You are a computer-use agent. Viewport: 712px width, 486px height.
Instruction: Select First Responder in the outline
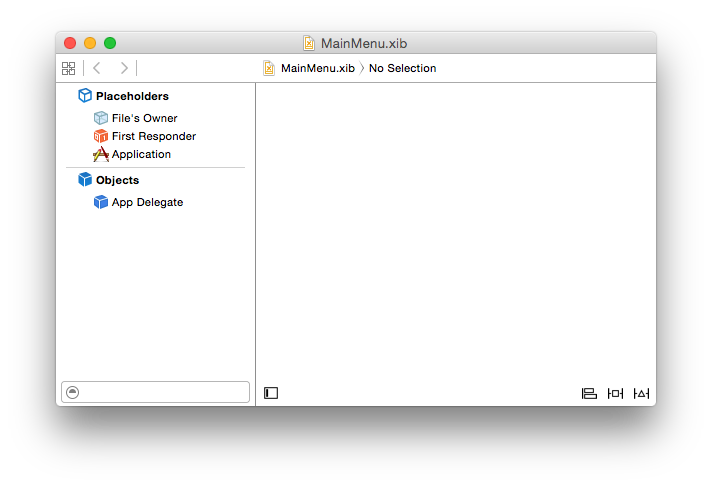point(154,136)
